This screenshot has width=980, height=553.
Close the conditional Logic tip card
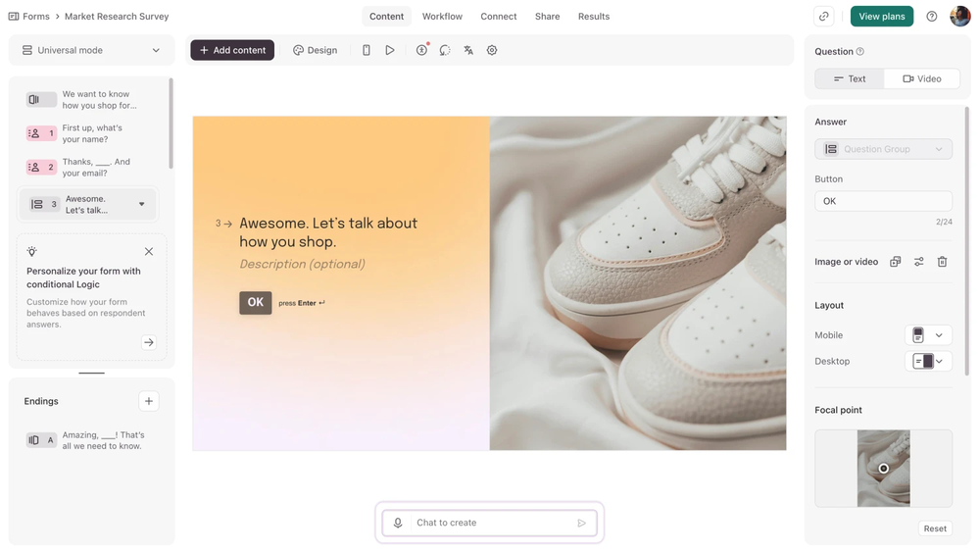pos(149,251)
